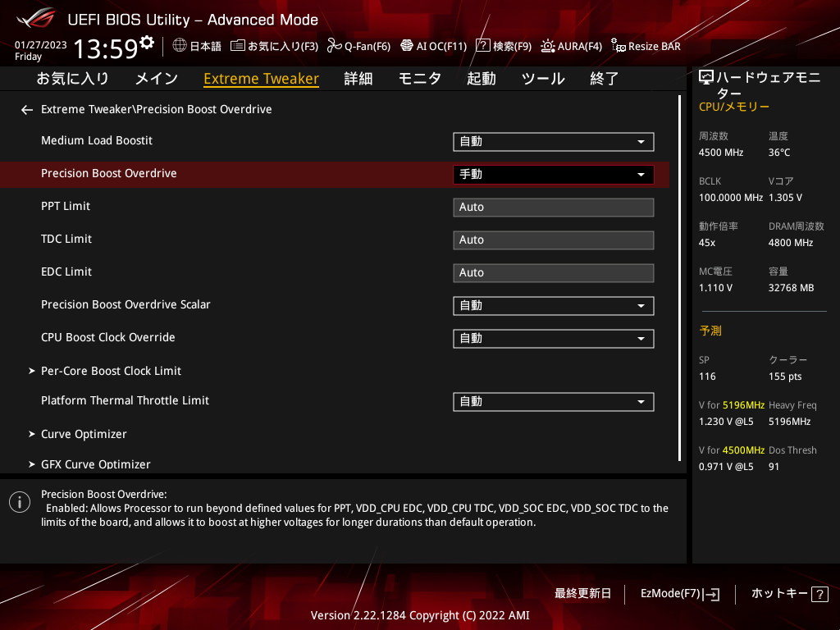
Task: Click 予測 section heading
Action: click(x=710, y=331)
